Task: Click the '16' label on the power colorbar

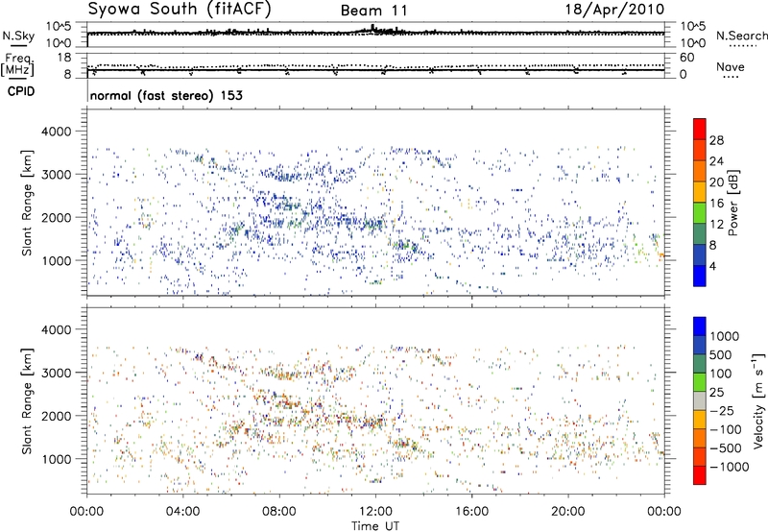Action: point(716,204)
